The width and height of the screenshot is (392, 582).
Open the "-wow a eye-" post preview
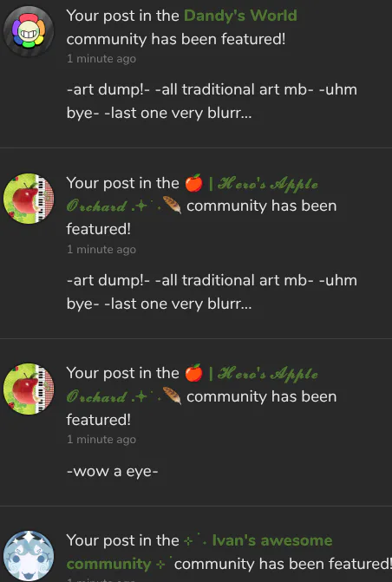click(x=113, y=471)
